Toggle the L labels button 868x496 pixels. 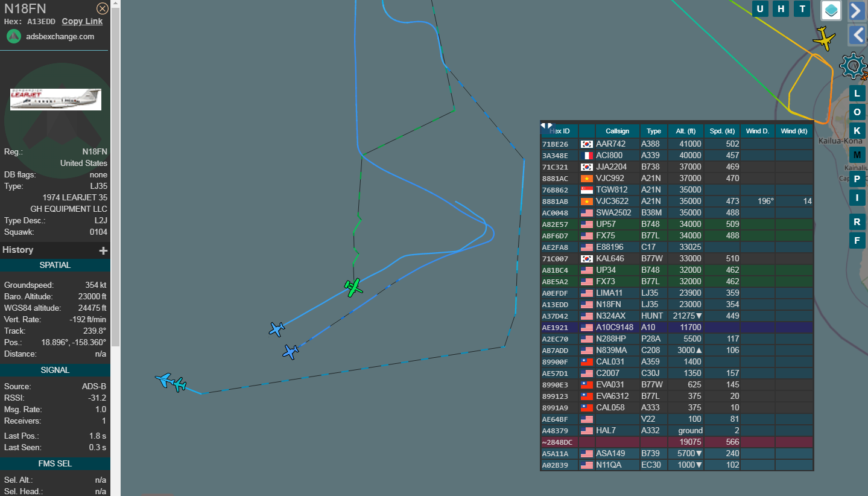click(857, 94)
